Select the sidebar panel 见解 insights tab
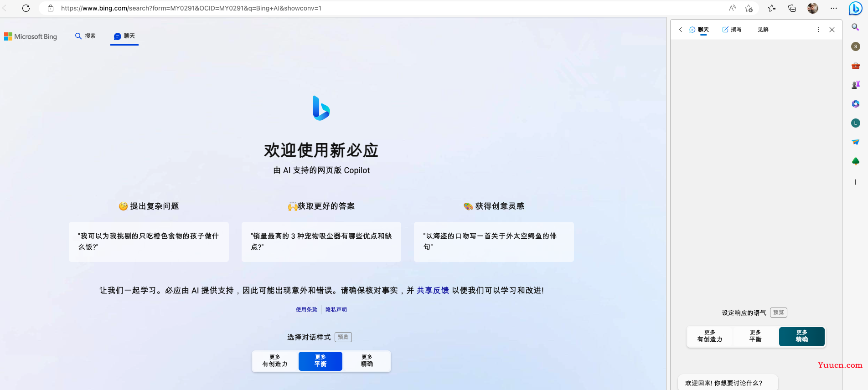Image resolution: width=868 pixels, height=390 pixels. [x=763, y=30]
